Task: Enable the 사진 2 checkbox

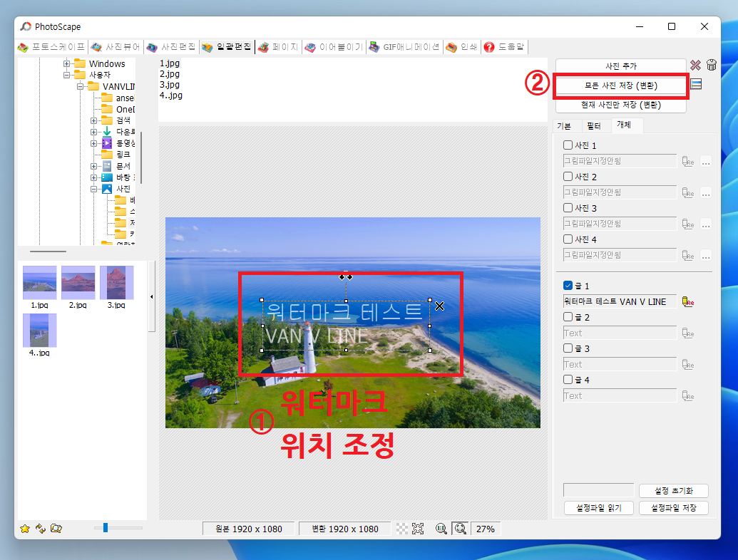Action: click(x=568, y=176)
